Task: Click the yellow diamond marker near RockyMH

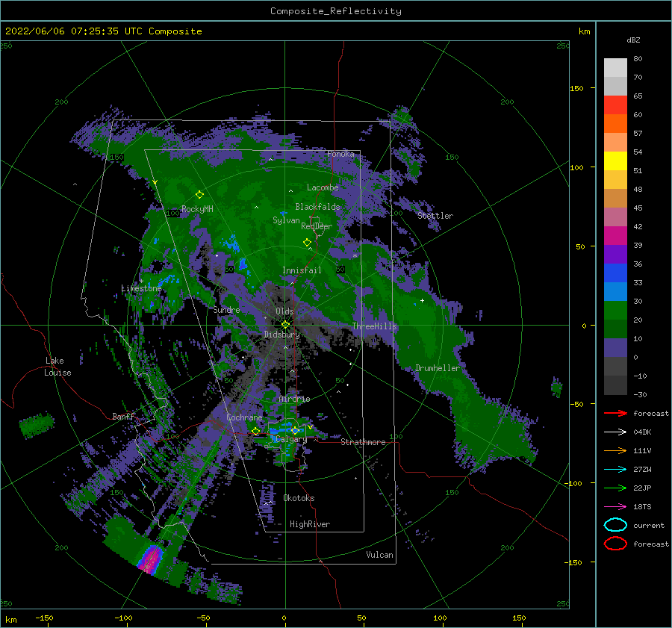Action: click(x=199, y=195)
